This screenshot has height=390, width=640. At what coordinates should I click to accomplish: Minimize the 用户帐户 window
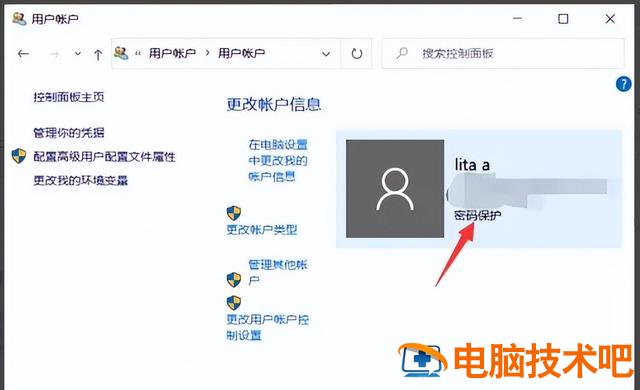coord(518,19)
